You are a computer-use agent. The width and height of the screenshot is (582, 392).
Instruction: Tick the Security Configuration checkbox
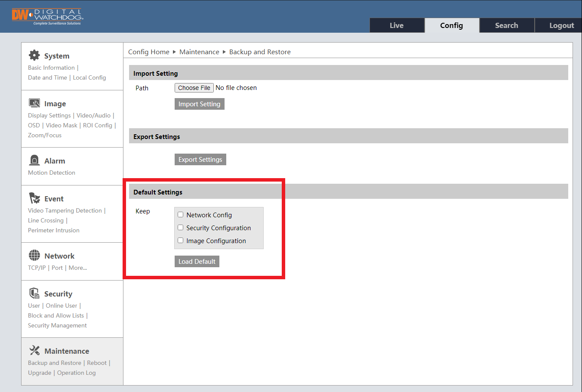[181, 228]
